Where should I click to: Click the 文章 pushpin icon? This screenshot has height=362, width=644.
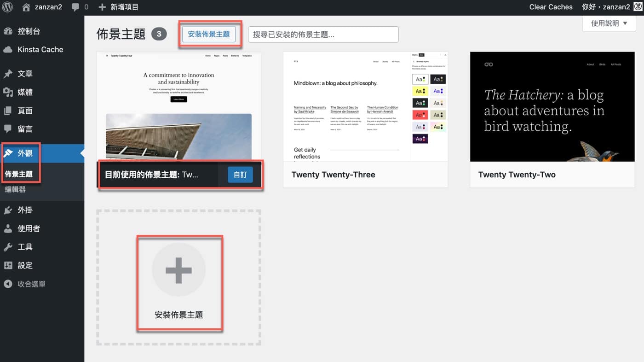pos(8,74)
